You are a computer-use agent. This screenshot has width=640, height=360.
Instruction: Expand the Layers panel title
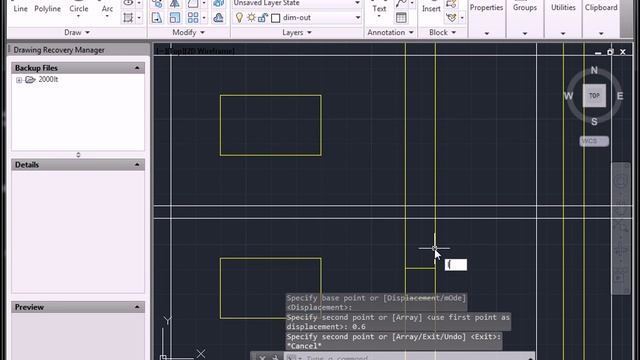(x=297, y=32)
